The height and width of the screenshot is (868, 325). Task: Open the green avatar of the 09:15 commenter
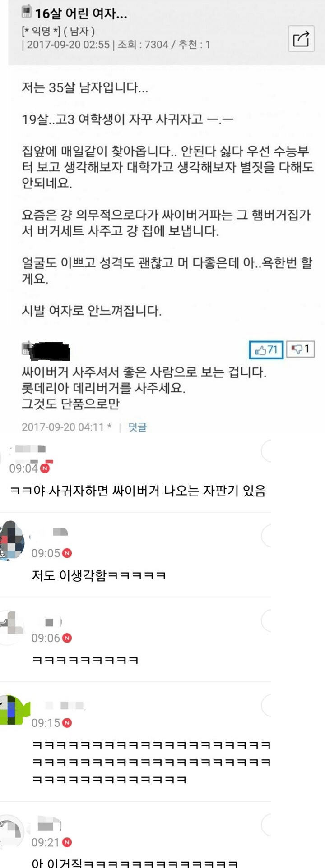(x=14, y=710)
